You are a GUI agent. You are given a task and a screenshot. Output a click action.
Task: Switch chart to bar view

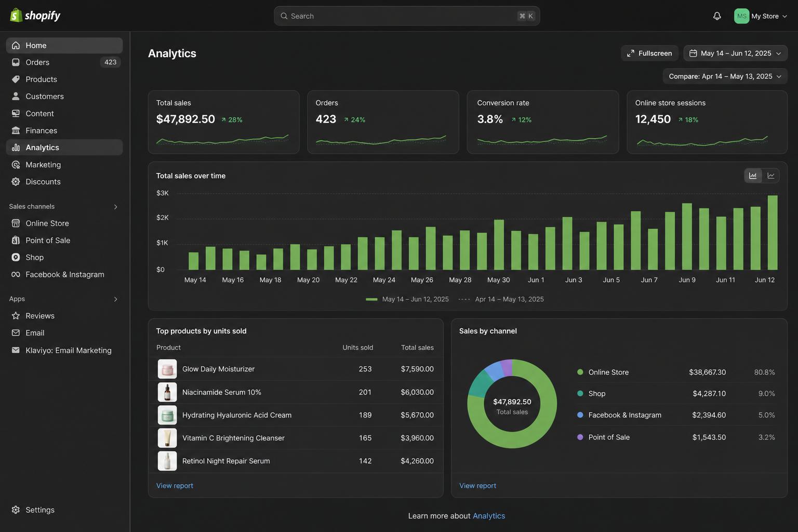(x=753, y=176)
